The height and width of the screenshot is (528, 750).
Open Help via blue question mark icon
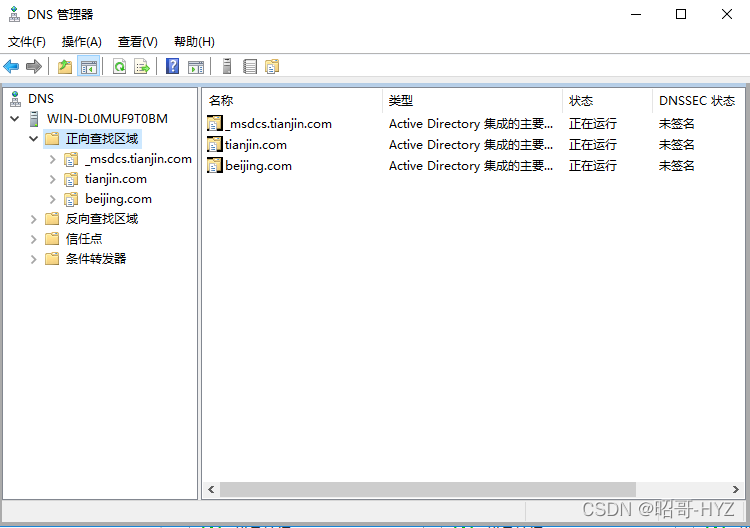[172, 66]
